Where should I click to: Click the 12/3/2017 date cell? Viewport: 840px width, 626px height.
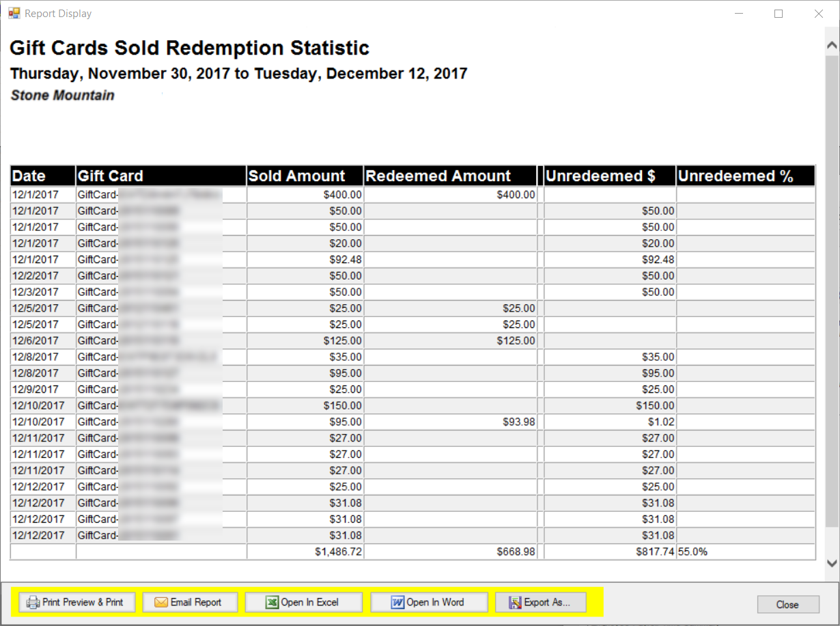42,292
